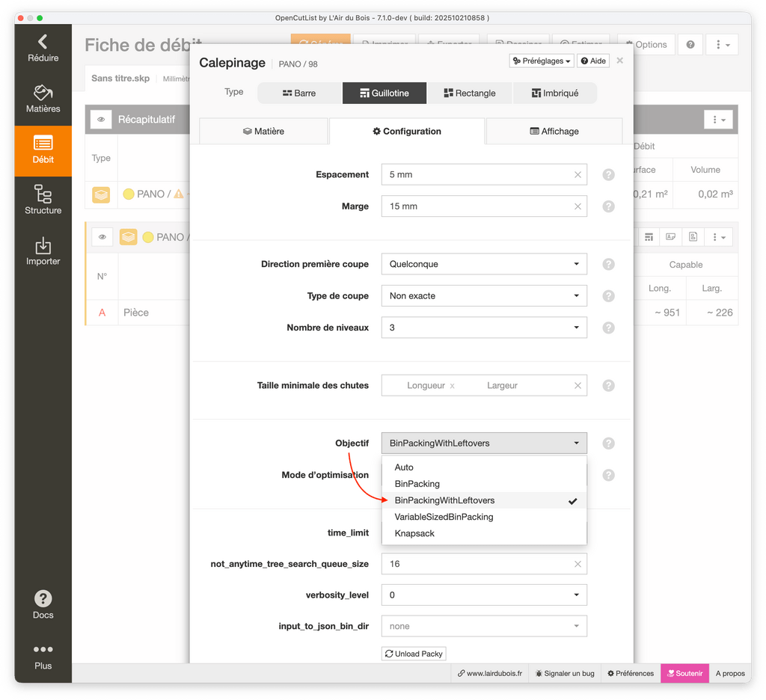Toggle the Récapitulatif eye visibility
This screenshot has height=700, width=766.
click(x=102, y=120)
